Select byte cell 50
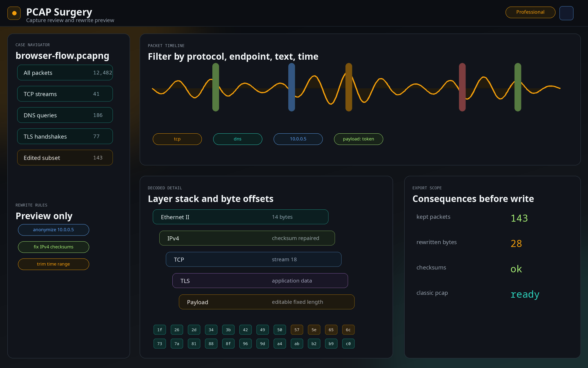Viewport: 588px width, 368px height. 280,330
